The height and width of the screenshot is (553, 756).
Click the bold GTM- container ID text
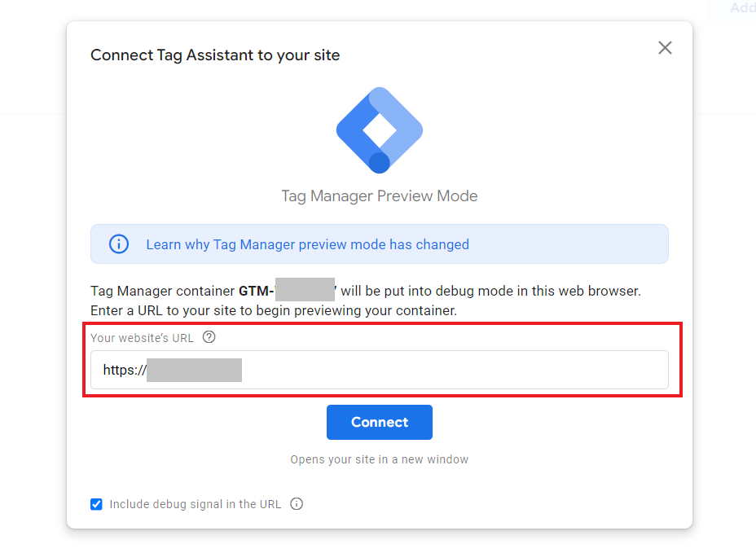[x=288, y=291]
